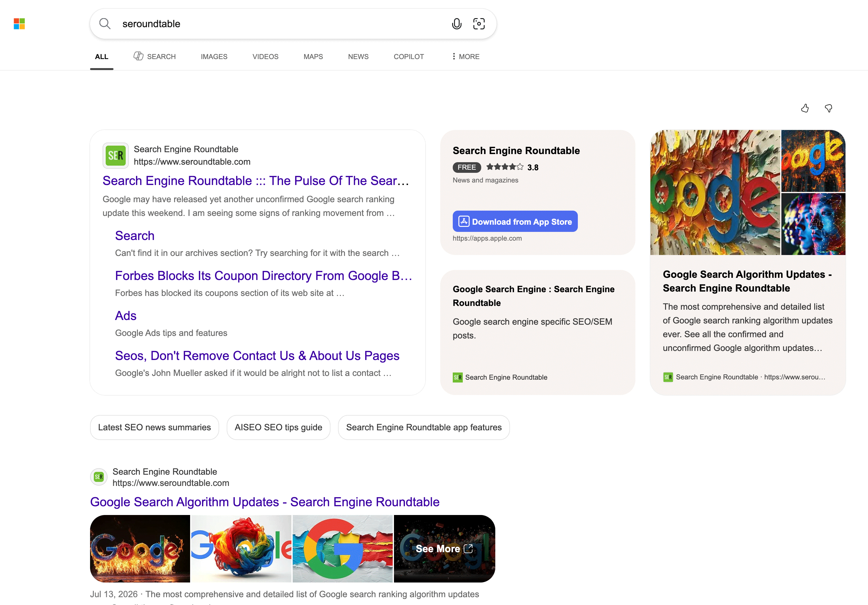Viewport: 868px width, 605px height.
Task: Select AISEO SEO tips guide chip
Action: (279, 427)
